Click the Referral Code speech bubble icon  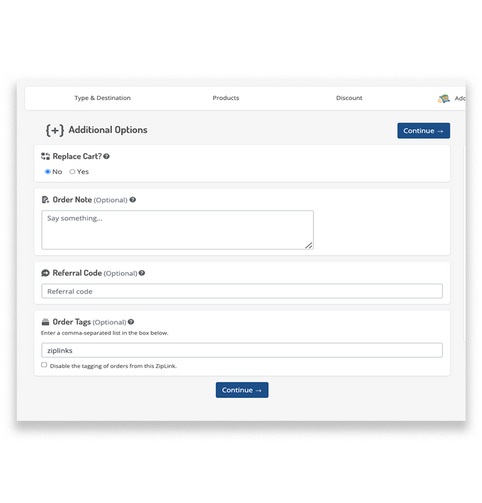(x=45, y=273)
